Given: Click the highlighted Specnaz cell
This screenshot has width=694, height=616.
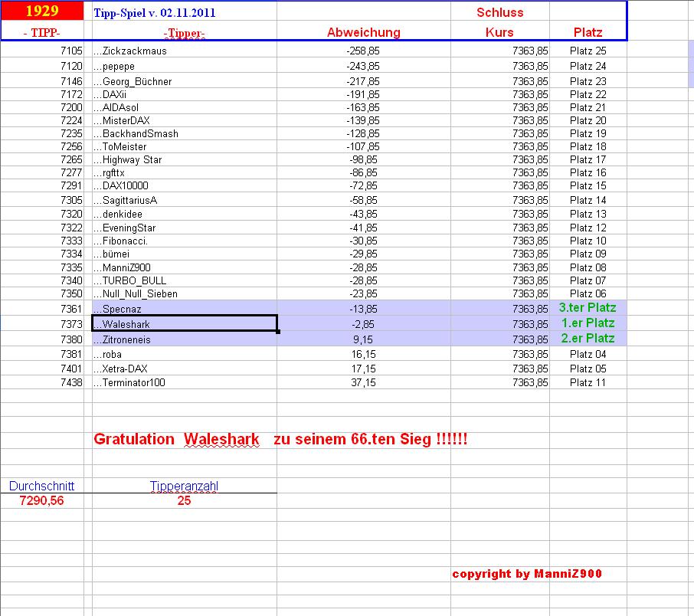Looking at the screenshot, I should tap(184, 308).
